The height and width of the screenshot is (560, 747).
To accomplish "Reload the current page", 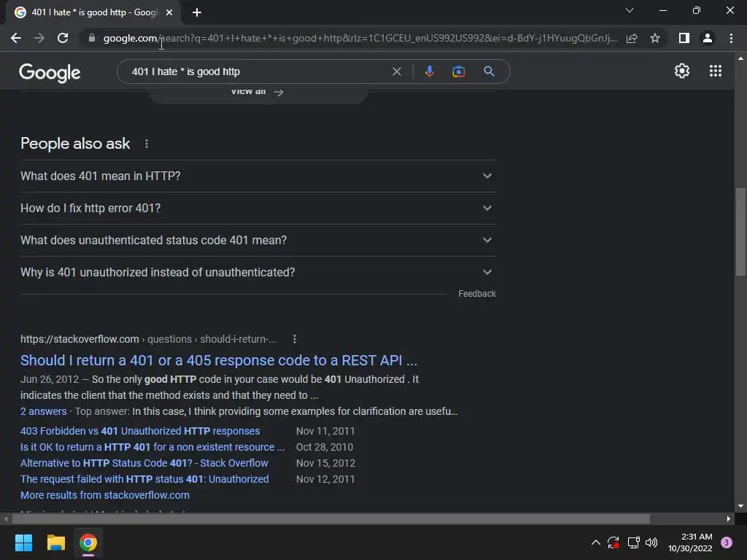I will point(63,38).
